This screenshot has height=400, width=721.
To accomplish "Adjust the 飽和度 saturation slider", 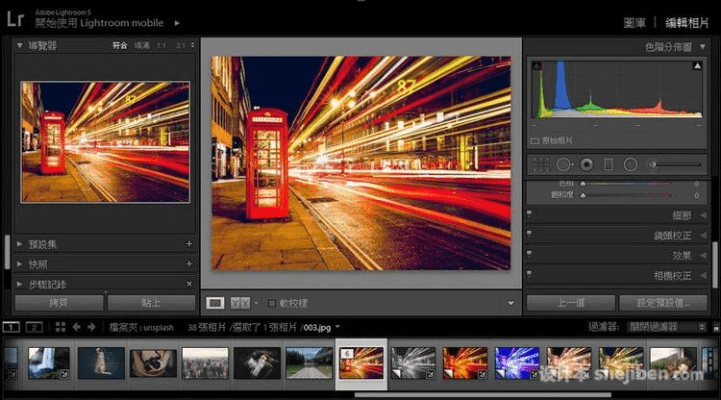I will point(625,195).
